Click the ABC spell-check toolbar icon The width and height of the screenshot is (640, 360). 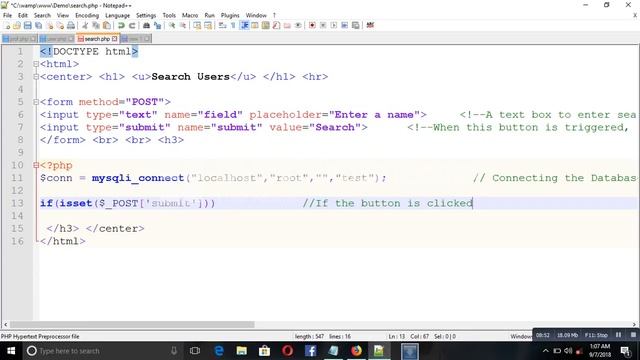coord(370,25)
